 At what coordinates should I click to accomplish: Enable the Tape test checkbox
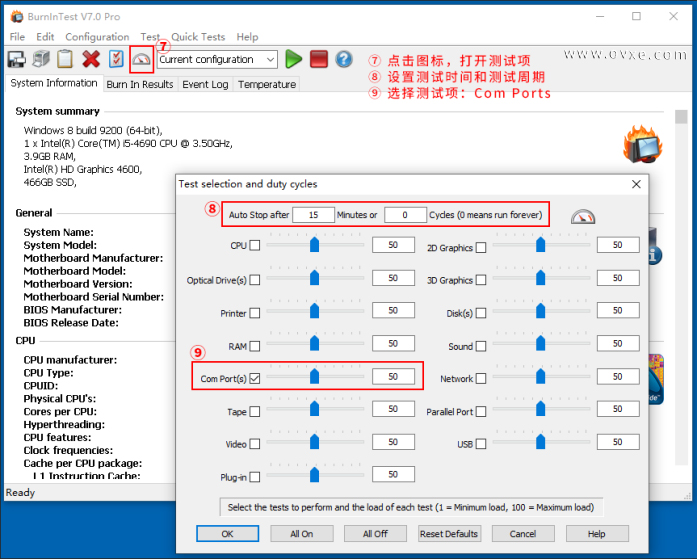[x=255, y=412]
